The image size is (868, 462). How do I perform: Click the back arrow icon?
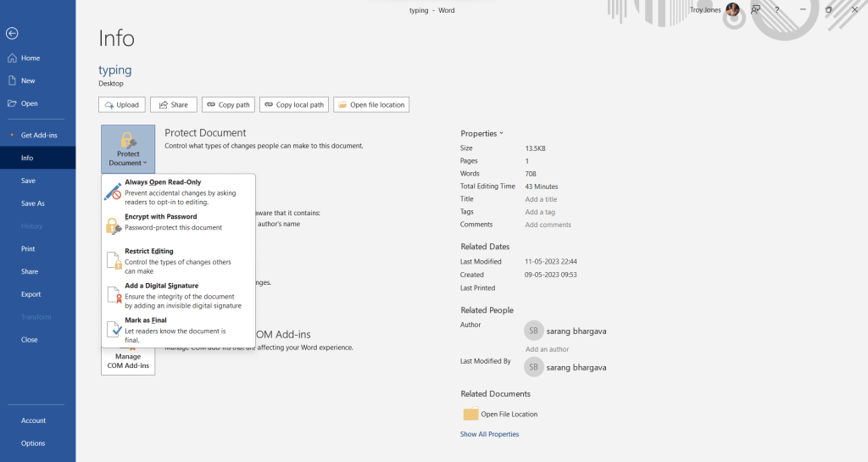coord(12,33)
